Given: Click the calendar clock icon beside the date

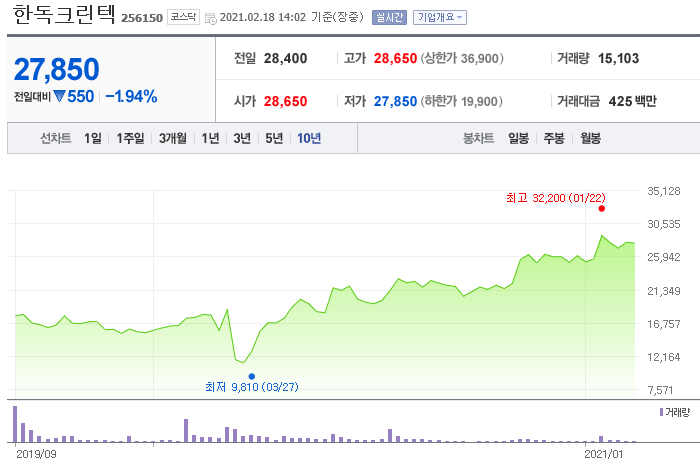Looking at the screenshot, I should click(210, 18).
